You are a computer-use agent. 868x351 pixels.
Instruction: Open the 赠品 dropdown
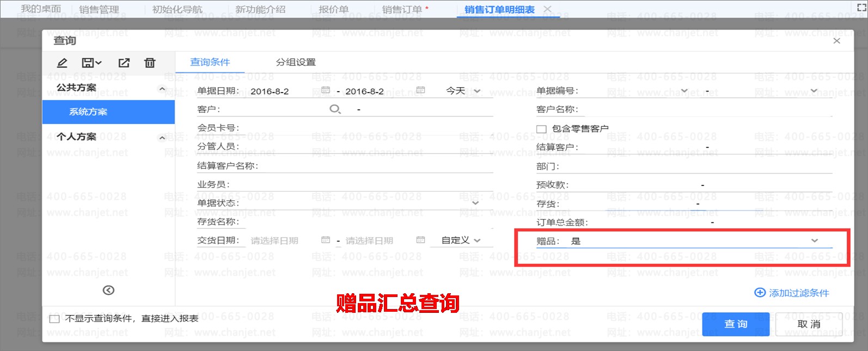tap(815, 241)
